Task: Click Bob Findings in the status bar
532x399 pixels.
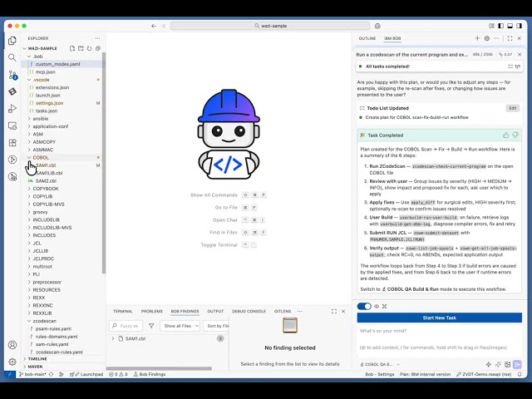Action: [150, 374]
